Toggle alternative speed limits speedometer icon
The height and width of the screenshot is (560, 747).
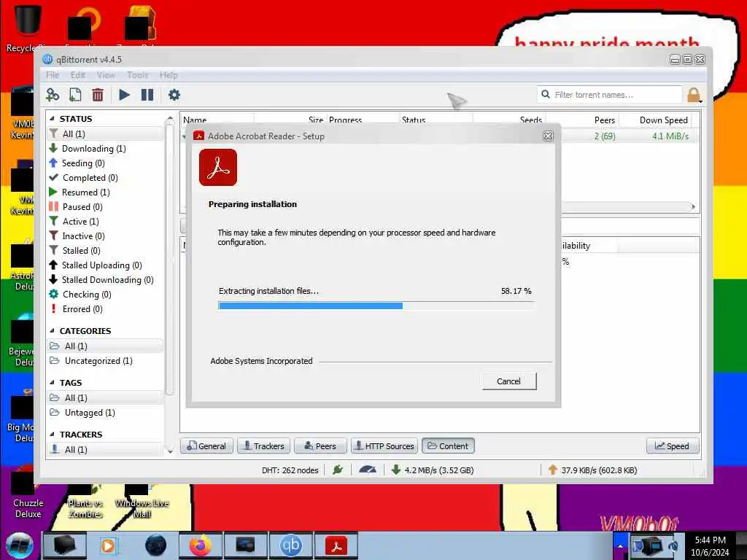(x=368, y=470)
